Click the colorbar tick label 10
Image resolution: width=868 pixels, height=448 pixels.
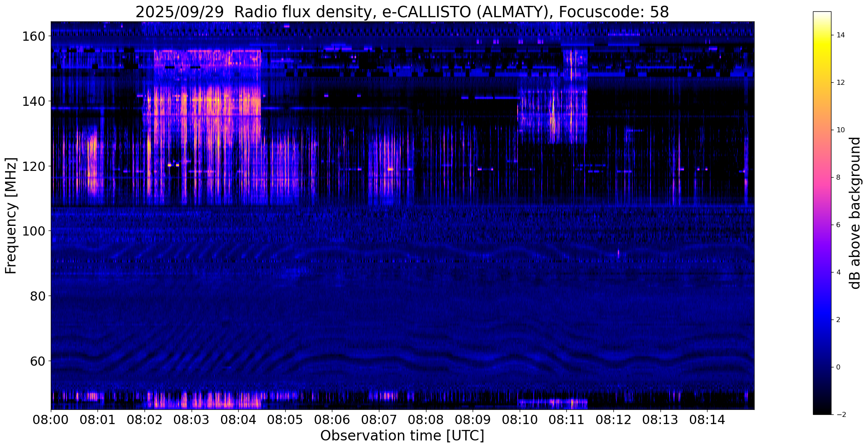(x=841, y=130)
